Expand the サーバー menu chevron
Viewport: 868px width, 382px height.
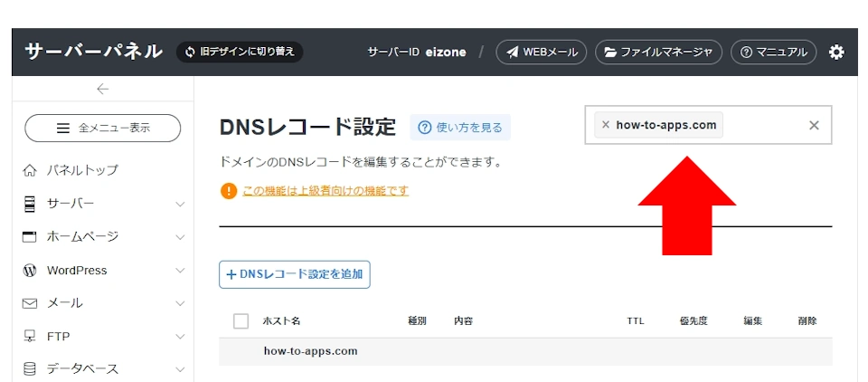180,204
